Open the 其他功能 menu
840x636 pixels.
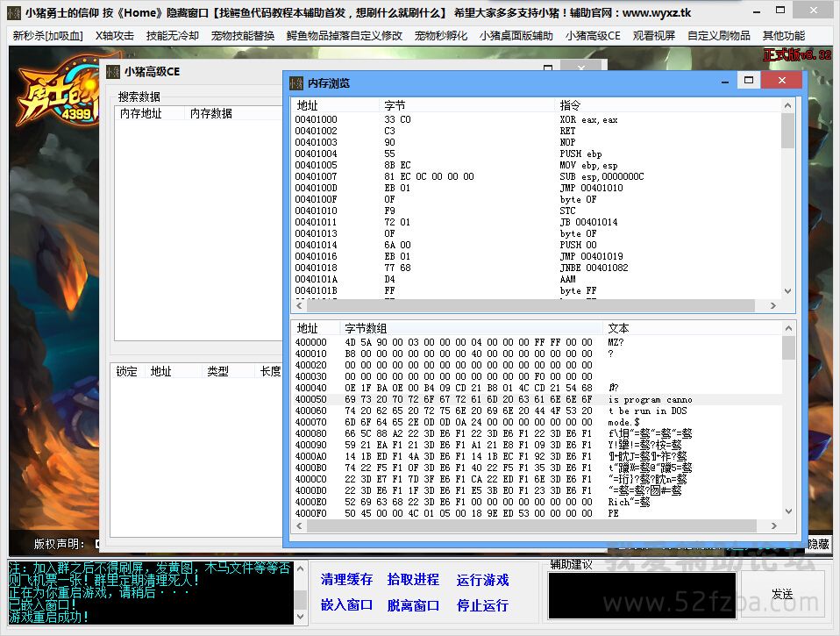point(783,36)
